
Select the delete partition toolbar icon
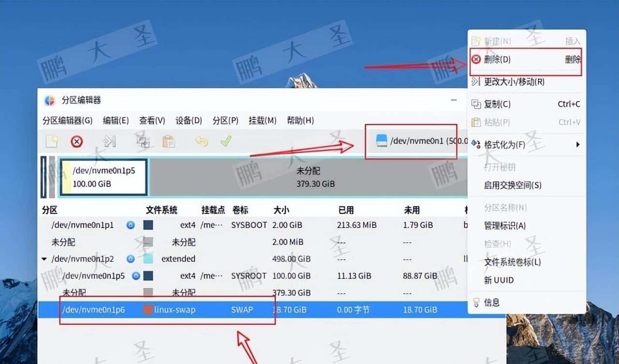coord(76,141)
